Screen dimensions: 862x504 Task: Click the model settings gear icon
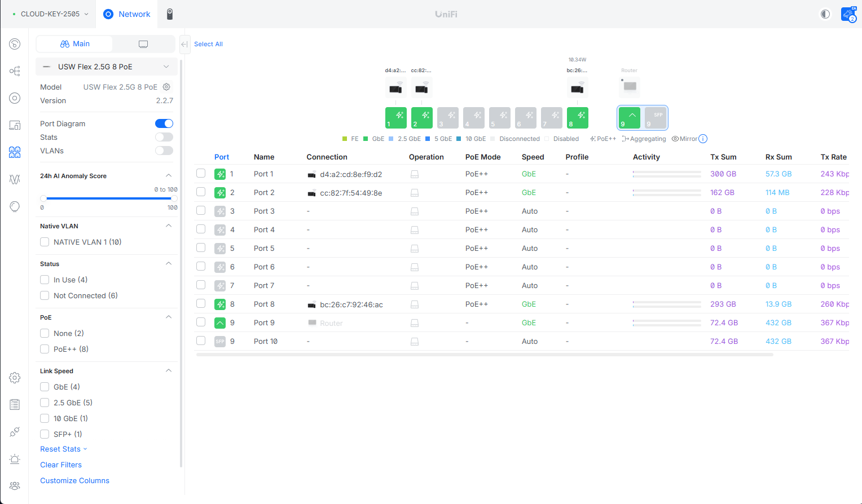tap(166, 87)
